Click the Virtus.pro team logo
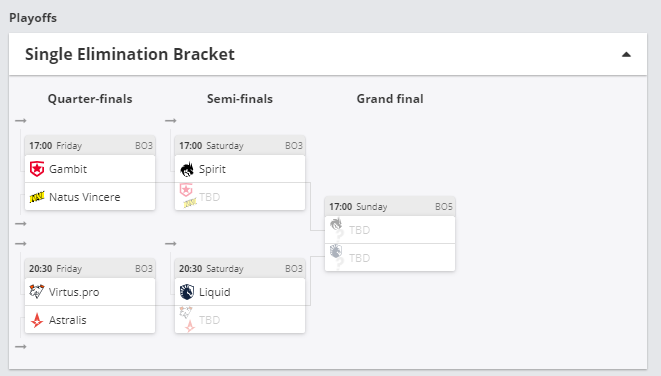Image resolution: width=661 pixels, height=376 pixels. (37, 292)
